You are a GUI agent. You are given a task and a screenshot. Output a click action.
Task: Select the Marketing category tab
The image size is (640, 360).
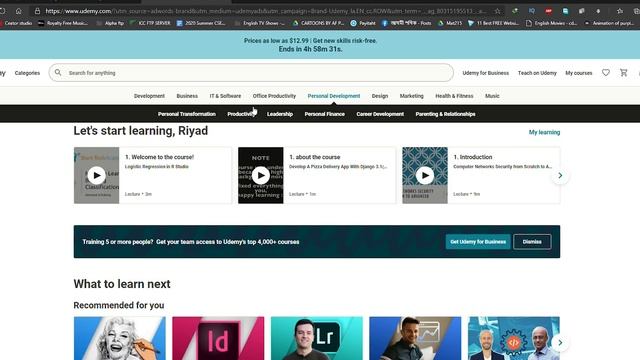(x=411, y=96)
